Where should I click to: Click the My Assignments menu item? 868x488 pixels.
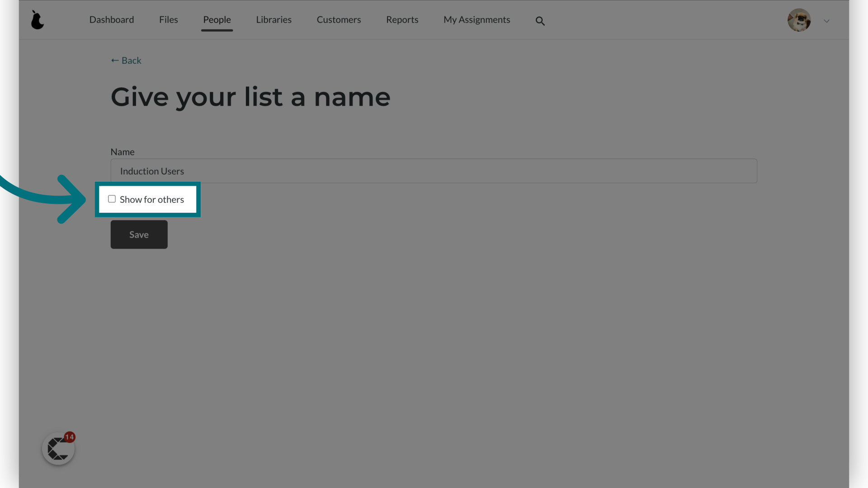477,20
